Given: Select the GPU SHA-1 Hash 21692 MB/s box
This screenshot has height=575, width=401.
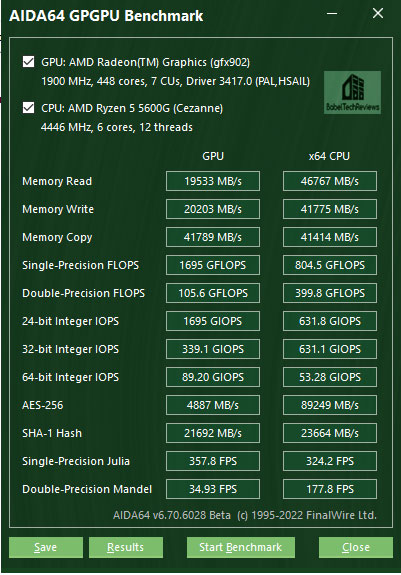Looking at the screenshot, I should [x=213, y=433].
